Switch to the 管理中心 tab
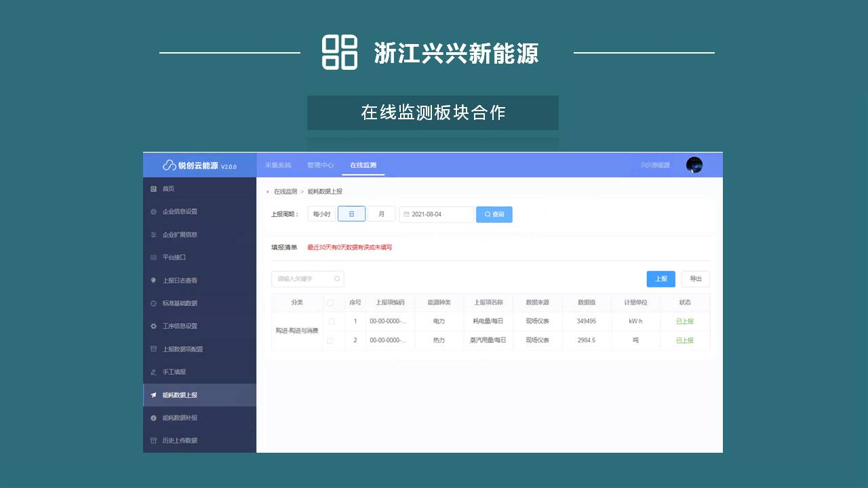 coord(320,165)
